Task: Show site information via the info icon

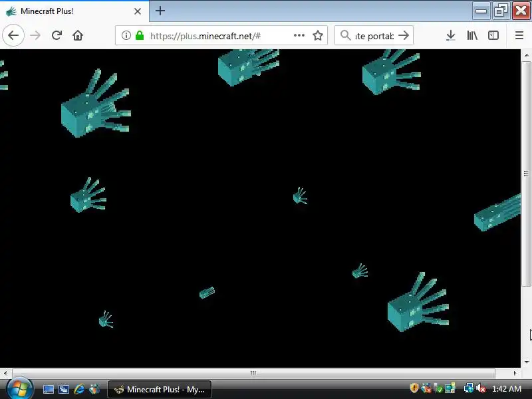Action: click(x=126, y=35)
